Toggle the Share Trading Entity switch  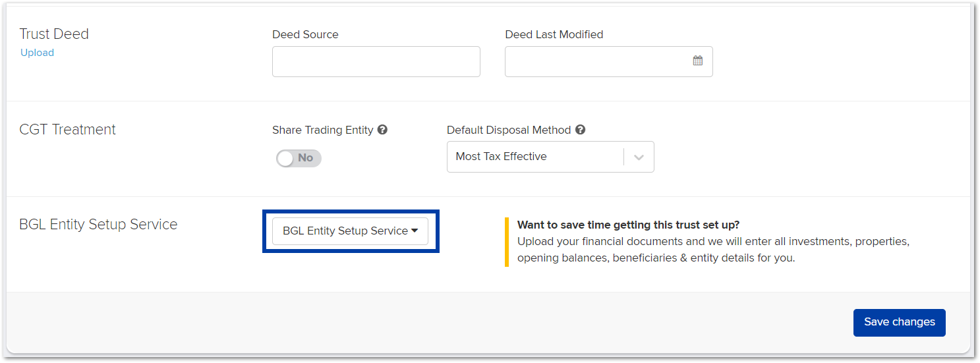pyautogui.click(x=299, y=158)
